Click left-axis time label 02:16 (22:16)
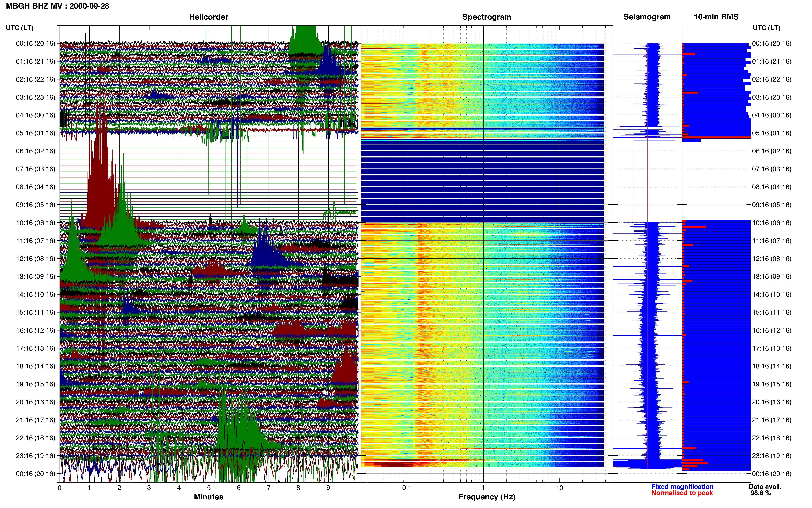Viewport: 812px width, 508px height. [36, 79]
